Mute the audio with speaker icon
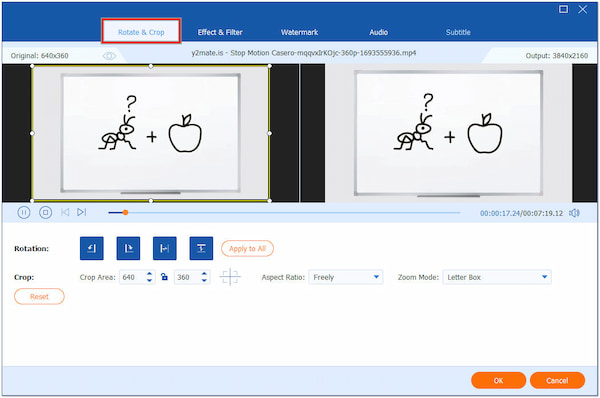 [574, 213]
